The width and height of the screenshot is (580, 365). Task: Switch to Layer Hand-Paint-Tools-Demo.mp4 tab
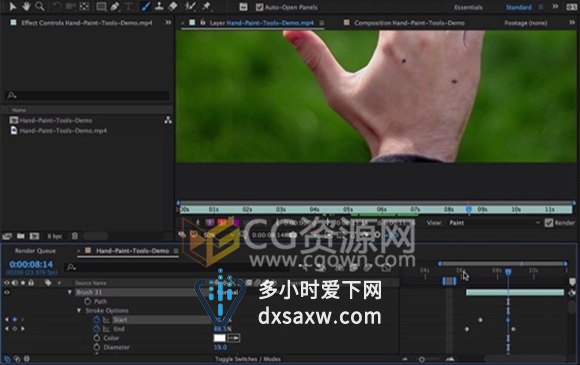click(262, 23)
